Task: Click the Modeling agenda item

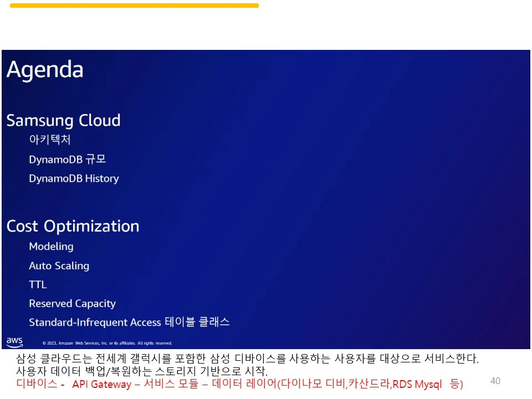Action: 51,246
